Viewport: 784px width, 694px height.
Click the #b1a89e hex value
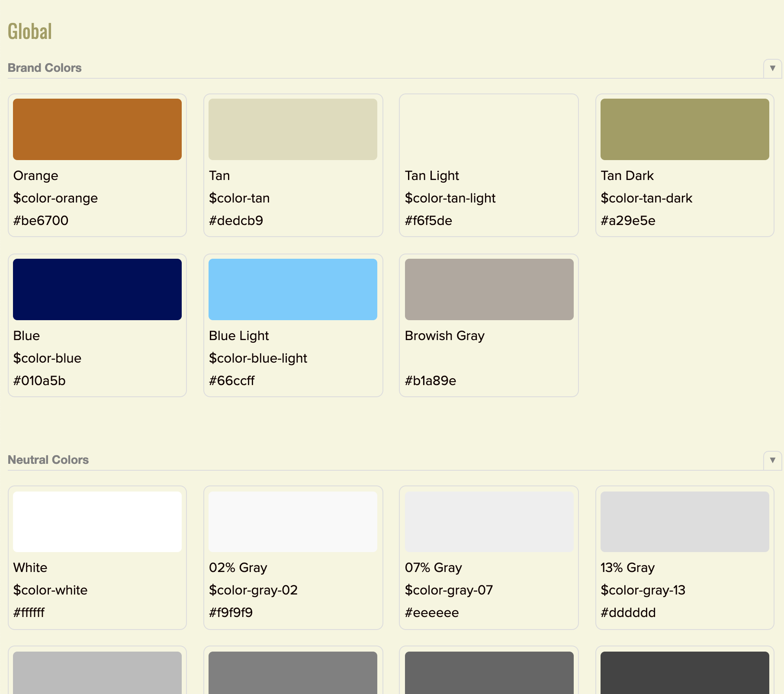(431, 381)
